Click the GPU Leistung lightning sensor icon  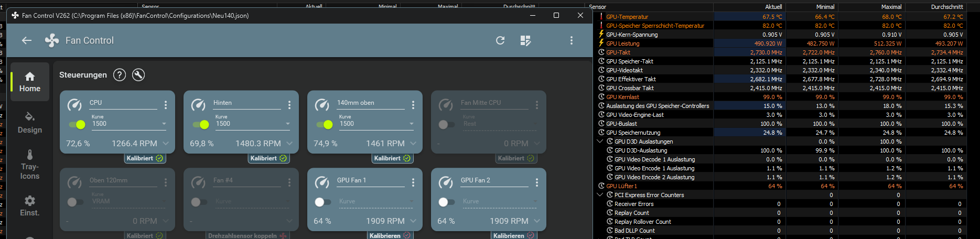601,44
